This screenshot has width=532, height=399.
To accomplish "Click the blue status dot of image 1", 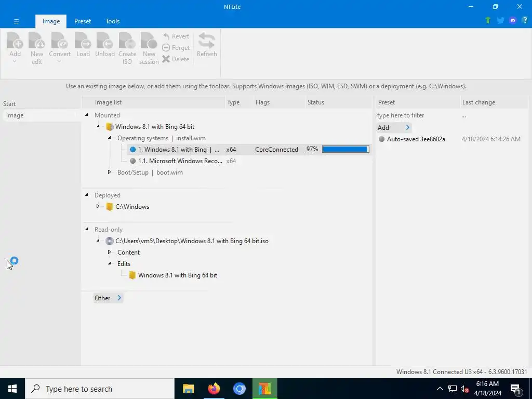I will click(x=132, y=149).
